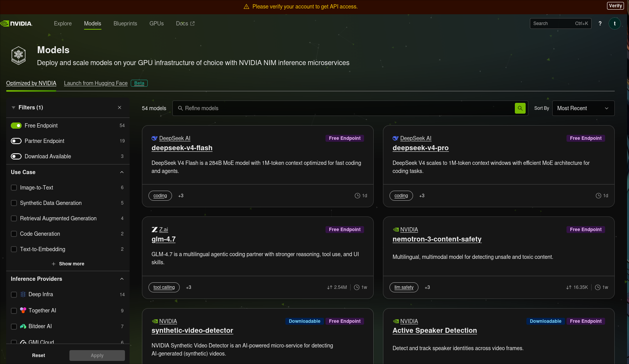629x364 pixels.
Task: Check the Synthetic Data Generation checkbox
Action: pos(14,203)
